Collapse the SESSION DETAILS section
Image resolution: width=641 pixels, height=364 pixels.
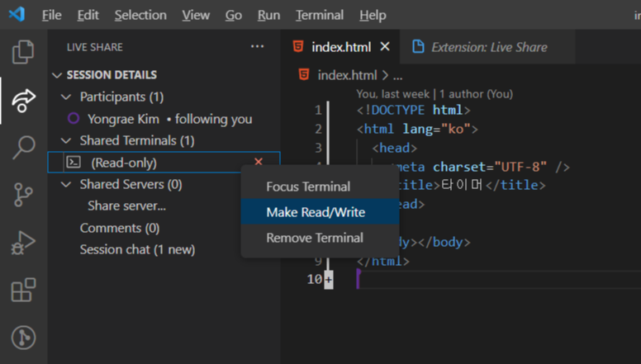coord(57,75)
